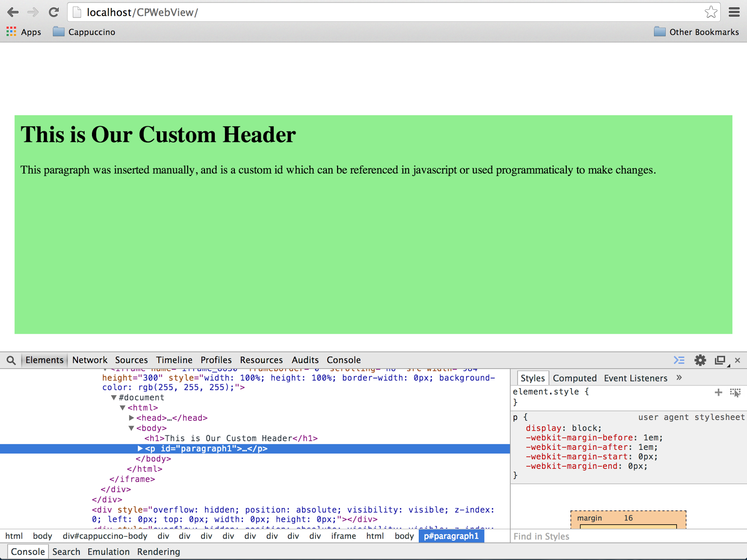
Task: Activate the DevTools inspect magnifier icon
Action: tap(11, 360)
